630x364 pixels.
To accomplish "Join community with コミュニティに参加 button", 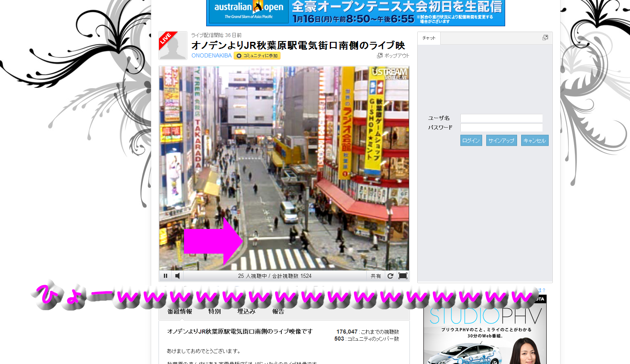I will click(x=257, y=55).
